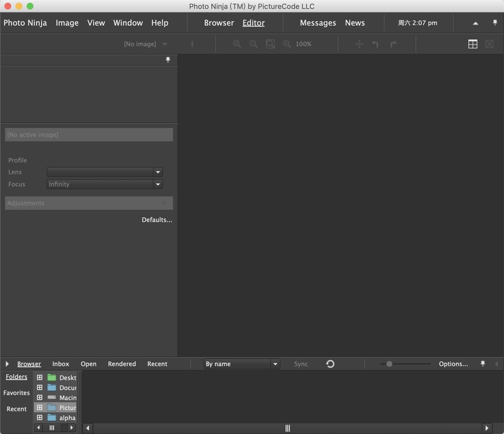Viewport: 504px width, 434px height.
Task: Click the collapse arrow right of browser pin
Action: (496, 364)
